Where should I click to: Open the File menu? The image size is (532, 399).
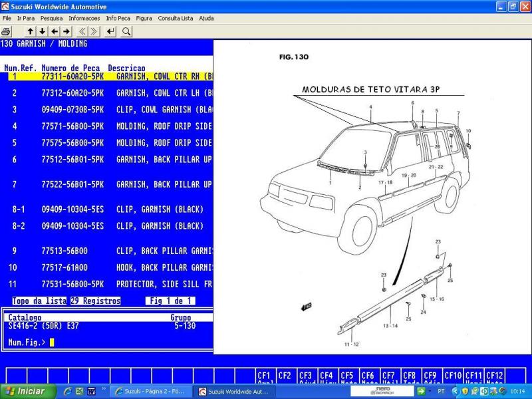pos(7,19)
